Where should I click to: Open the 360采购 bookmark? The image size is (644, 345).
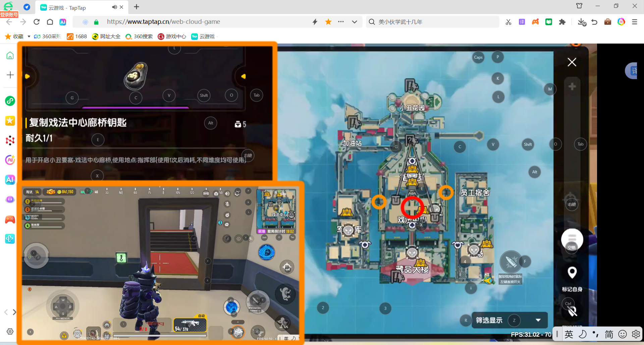click(47, 37)
